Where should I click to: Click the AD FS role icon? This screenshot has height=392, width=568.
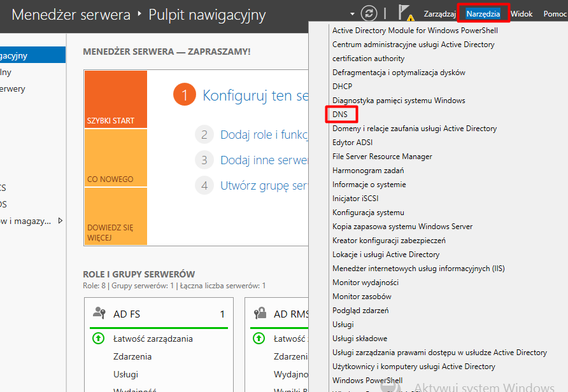coord(99,313)
